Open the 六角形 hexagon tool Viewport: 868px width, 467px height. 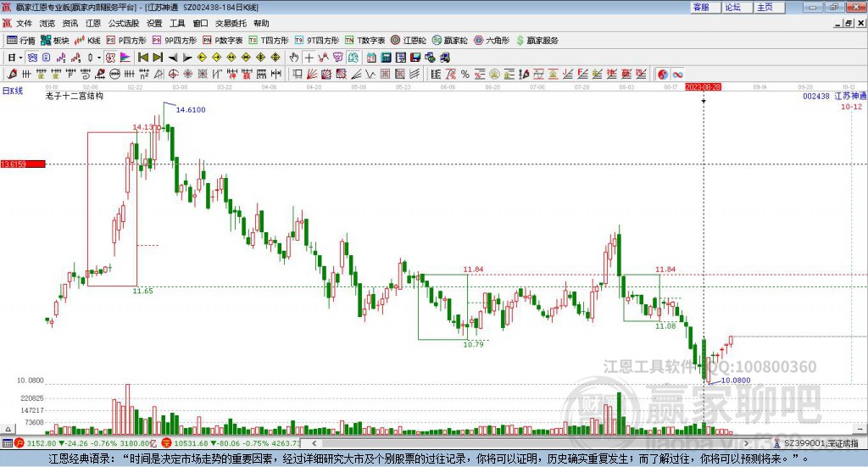(x=492, y=41)
